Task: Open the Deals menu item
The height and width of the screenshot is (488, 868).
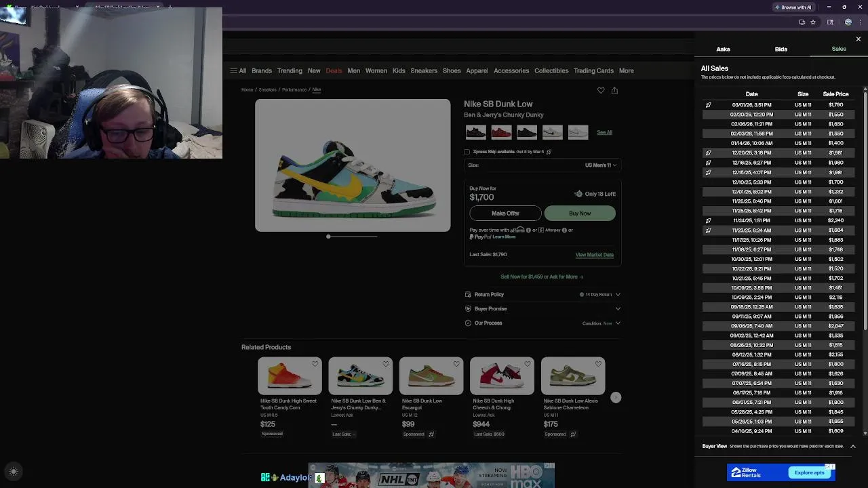Action: pyautogui.click(x=334, y=70)
